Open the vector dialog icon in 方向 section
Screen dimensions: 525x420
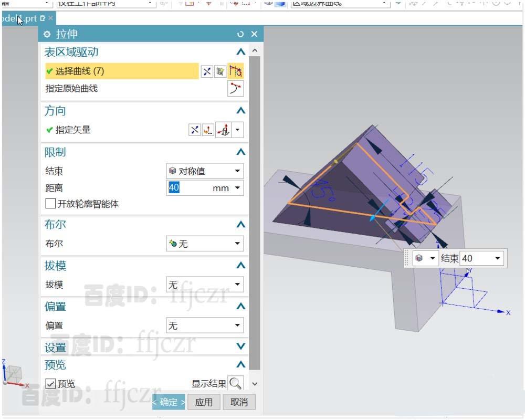click(x=208, y=130)
